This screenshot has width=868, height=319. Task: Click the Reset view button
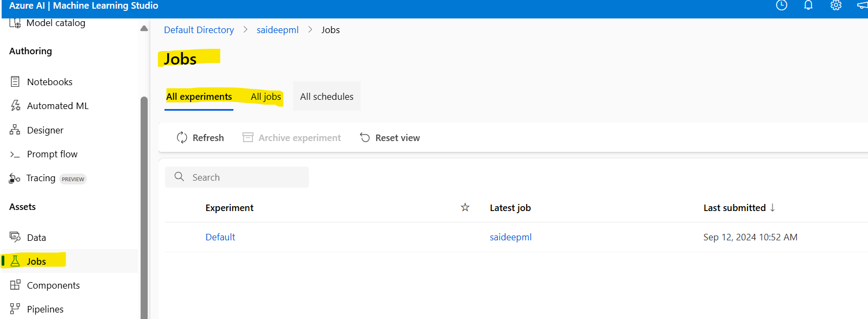390,138
